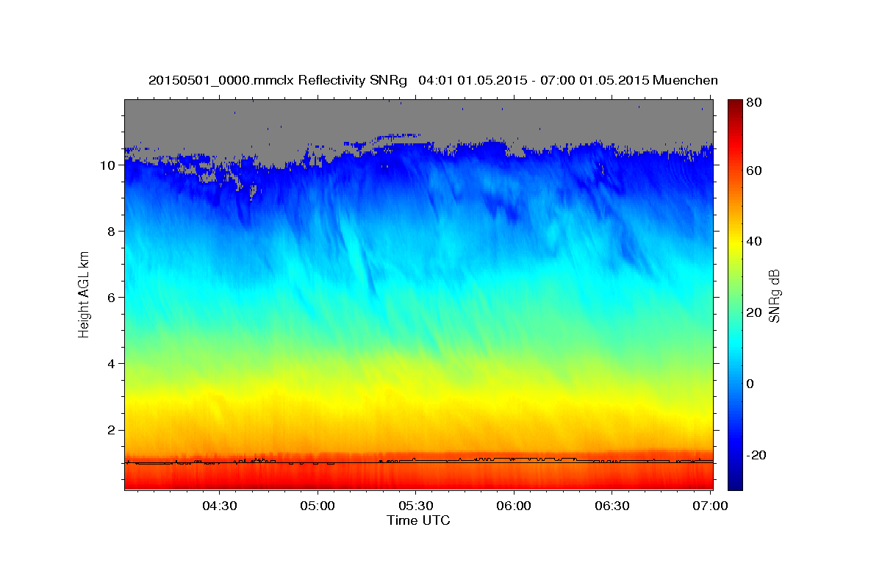Click the colorbar value label -20
Viewport: 882px width, 588px height.
pyautogui.click(x=756, y=455)
